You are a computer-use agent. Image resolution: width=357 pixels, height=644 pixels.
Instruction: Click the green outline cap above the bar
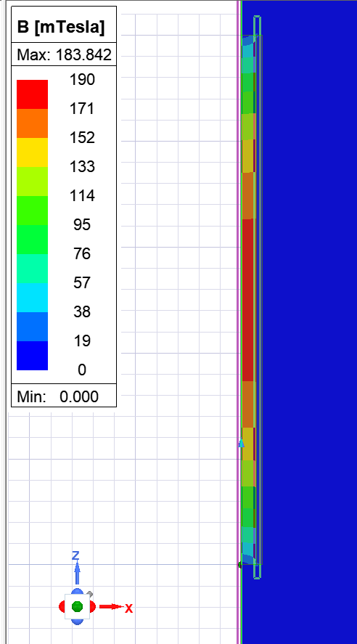coord(258,25)
